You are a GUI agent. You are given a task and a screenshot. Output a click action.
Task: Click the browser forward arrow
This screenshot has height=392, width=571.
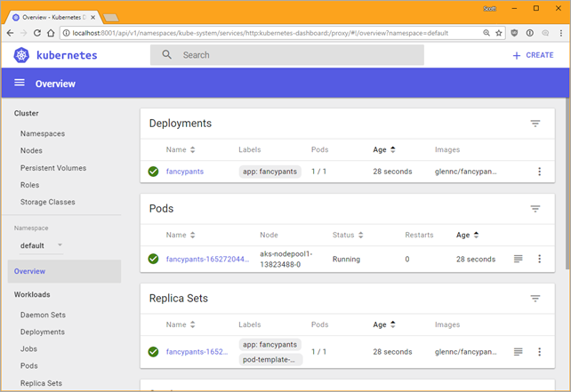[24, 33]
